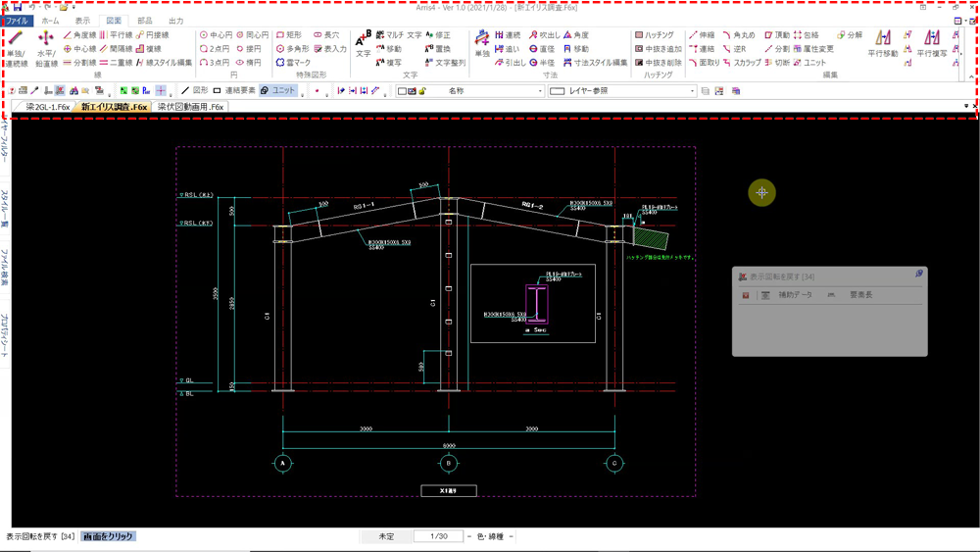Image resolution: width=980 pixels, height=552 pixels.
Task: Select the 平行移動 move tool
Action: click(883, 45)
